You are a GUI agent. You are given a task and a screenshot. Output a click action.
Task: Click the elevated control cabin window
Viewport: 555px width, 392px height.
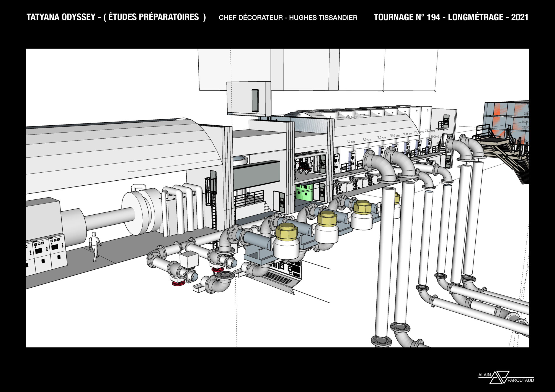(255, 100)
